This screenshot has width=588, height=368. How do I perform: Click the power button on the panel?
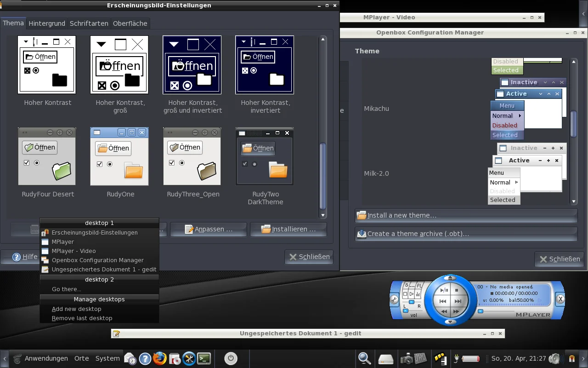pyautogui.click(x=231, y=358)
